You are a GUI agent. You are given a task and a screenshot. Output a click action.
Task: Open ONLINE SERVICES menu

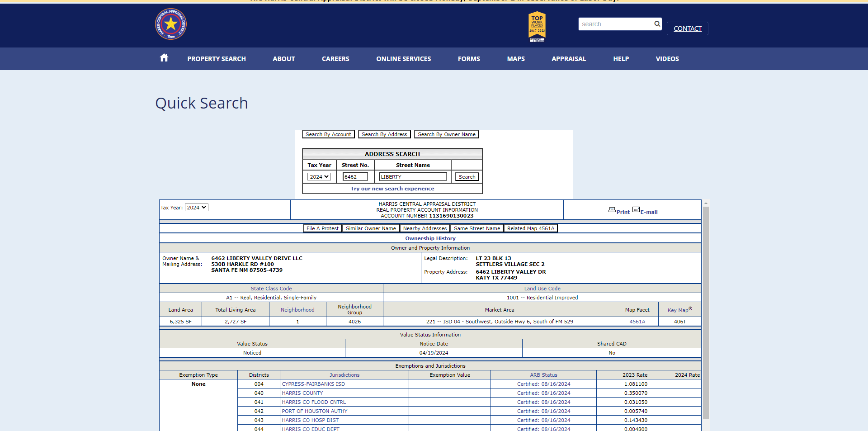(x=404, y=59)
